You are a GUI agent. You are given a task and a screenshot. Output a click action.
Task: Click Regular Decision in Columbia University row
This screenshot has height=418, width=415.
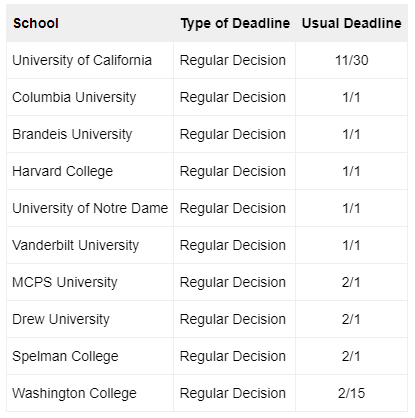[235, 97]
